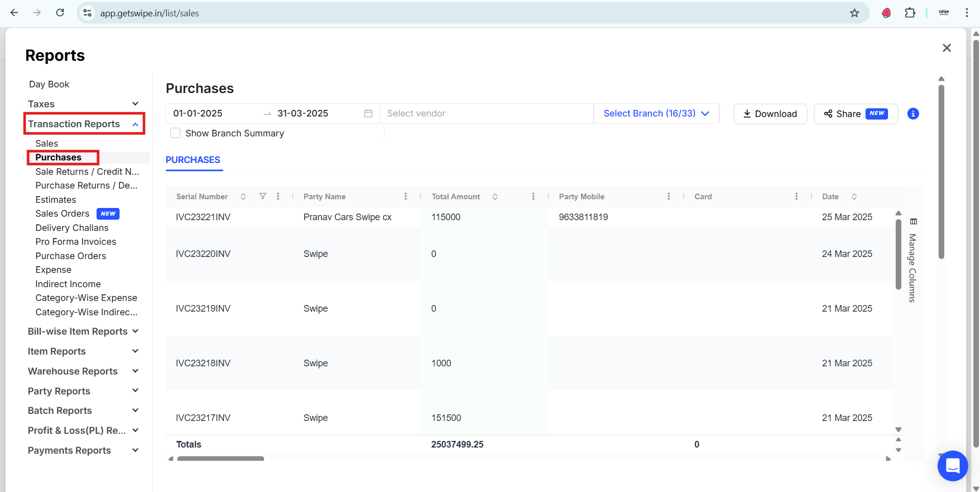This screenshot has height=492, width=980.
Task: Open the Select Branch (16/33) dropdown
Action: [656, 113]
